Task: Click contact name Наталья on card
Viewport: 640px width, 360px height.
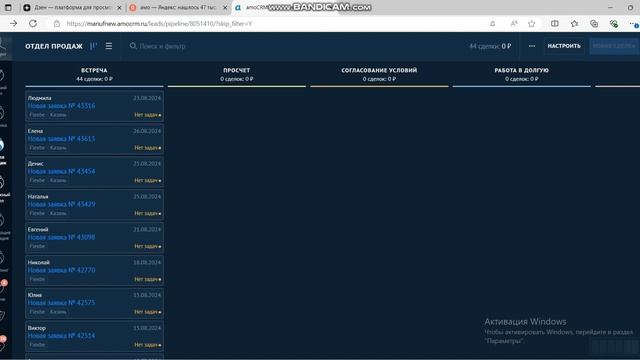Action: [x=38, y=197]
